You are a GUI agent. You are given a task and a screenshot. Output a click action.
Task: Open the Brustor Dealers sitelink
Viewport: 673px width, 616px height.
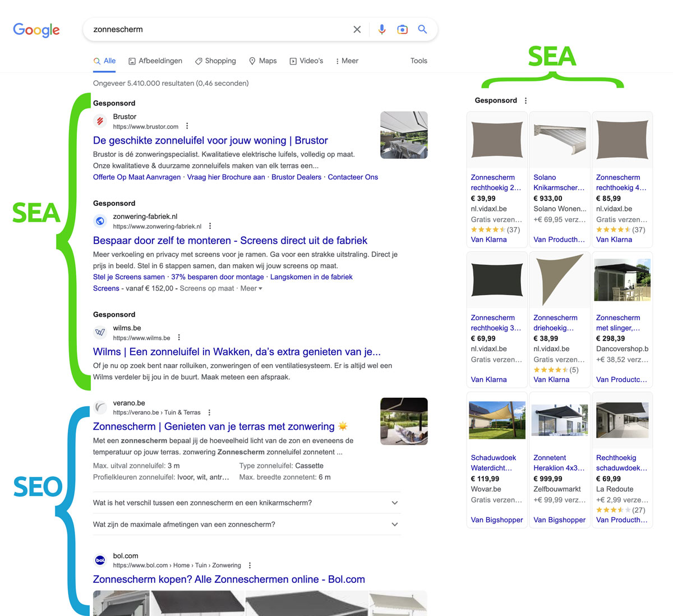click(x=296, y=177)
